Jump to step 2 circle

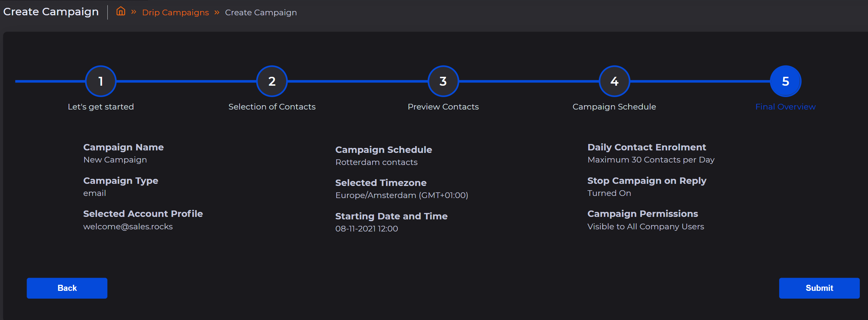pos(272,81)
